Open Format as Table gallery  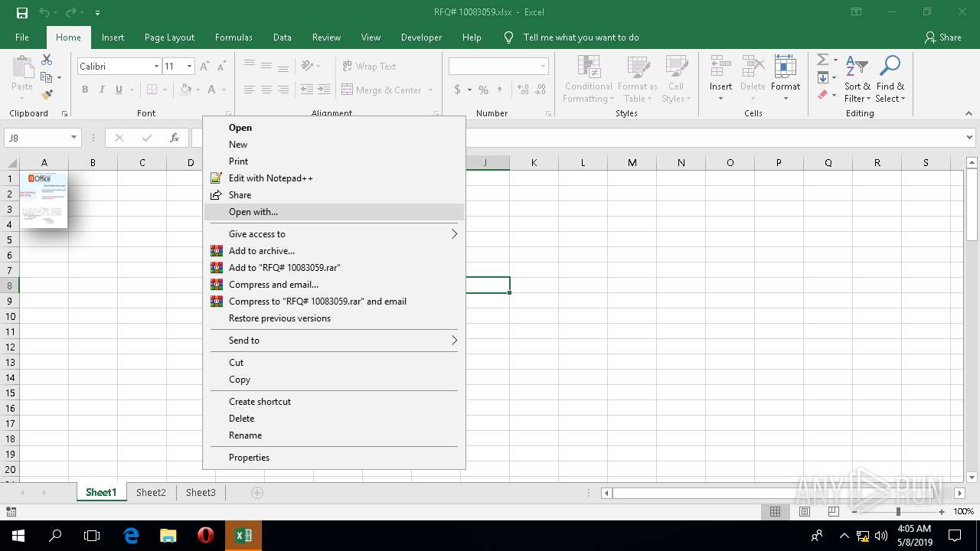[x=637, y=79]
